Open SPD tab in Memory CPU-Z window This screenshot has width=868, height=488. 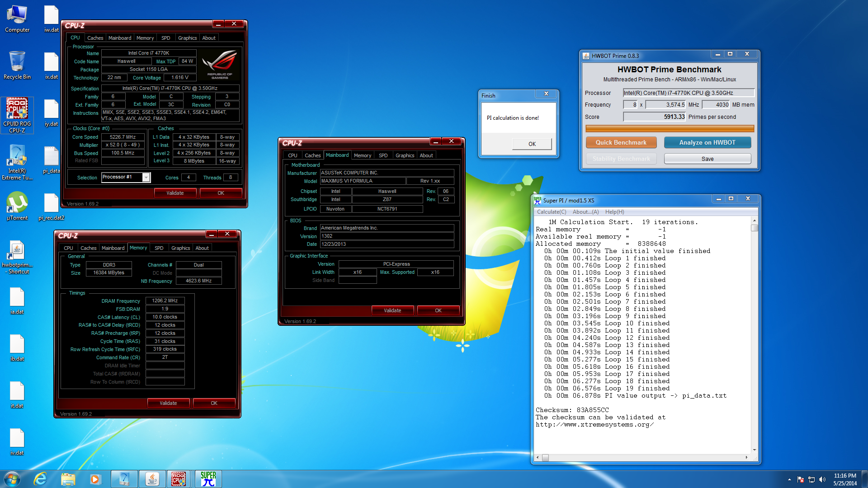point(159,248)
